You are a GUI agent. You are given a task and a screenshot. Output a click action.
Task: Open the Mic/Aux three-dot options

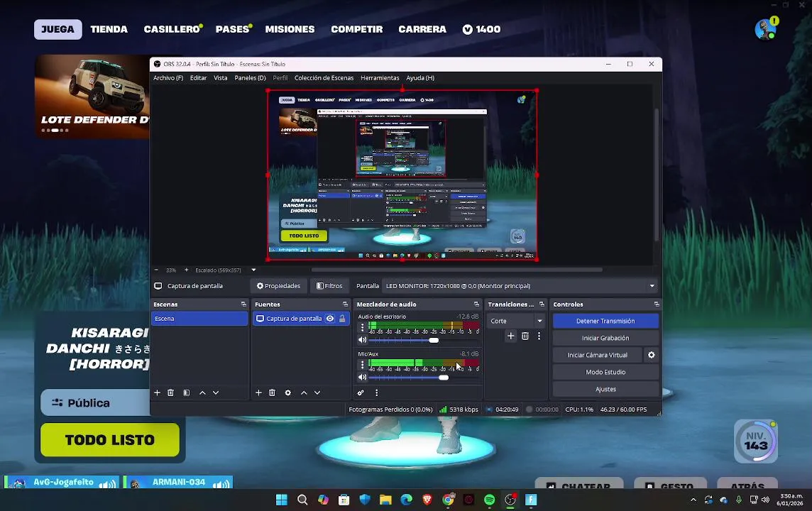[x=362, y=365]
